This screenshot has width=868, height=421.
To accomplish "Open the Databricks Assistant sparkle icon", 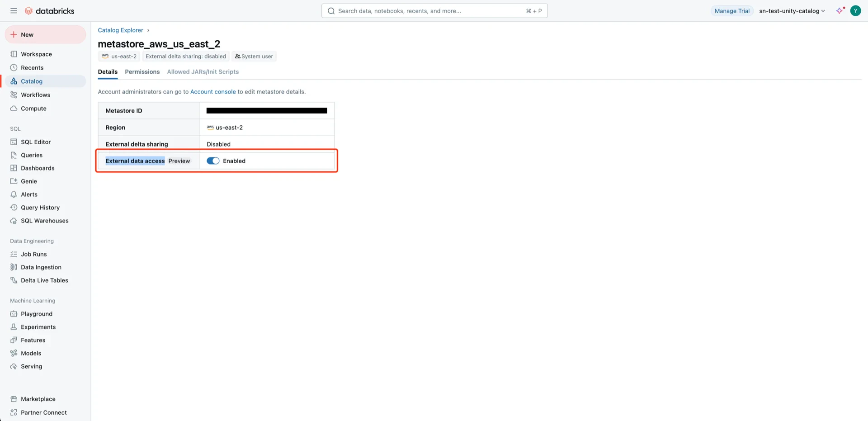I will [840, 11].
